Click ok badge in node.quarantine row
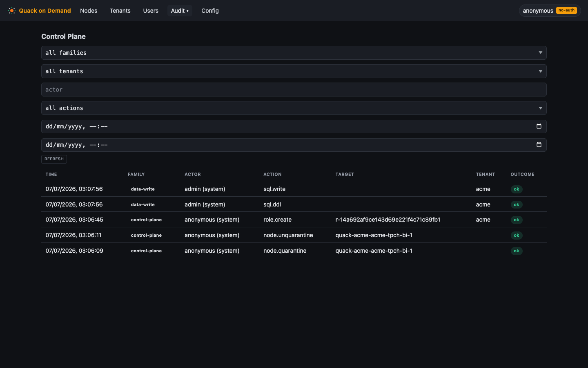The height and width of the screenshot is (368, 588). click(517, 251)
